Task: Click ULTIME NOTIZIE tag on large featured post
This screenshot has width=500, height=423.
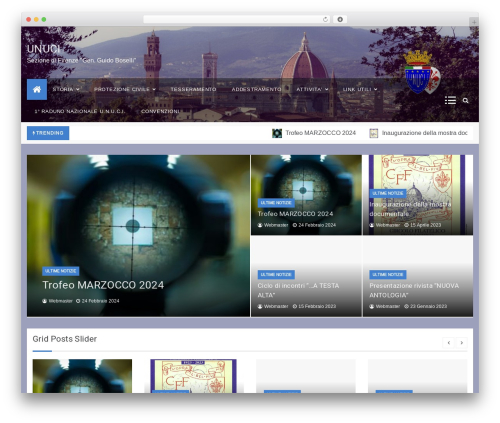Action: pos(61,271)
